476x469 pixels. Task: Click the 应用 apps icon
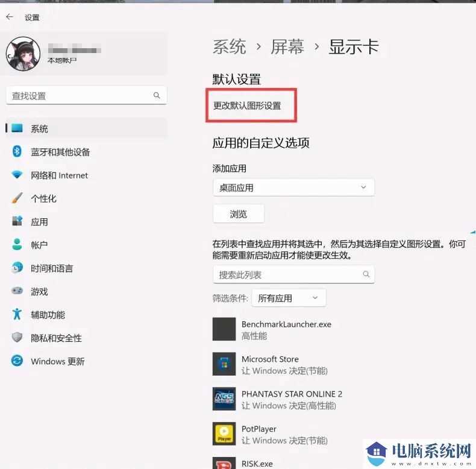point(17,221)
